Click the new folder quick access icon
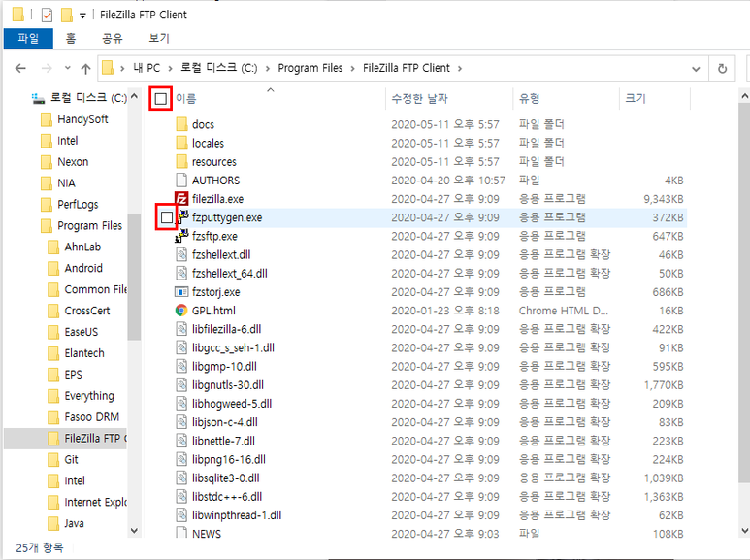The width and height of the screenshot is (750, 560). click(x=67, y=15)
